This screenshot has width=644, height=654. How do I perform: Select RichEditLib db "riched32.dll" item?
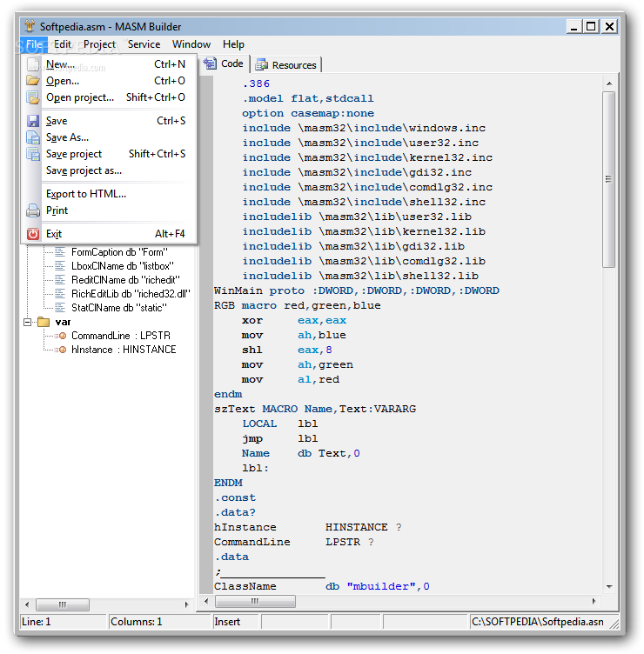click(x=131, y=294)
